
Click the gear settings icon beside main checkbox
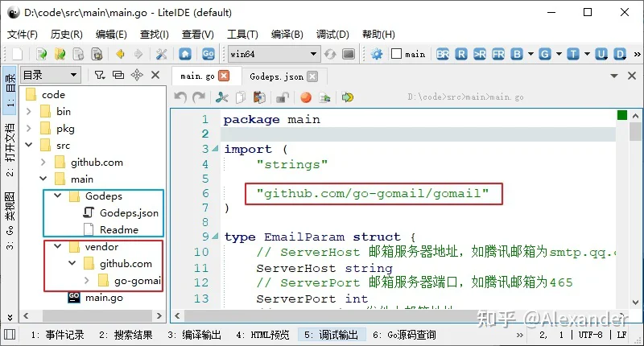tap(377, 54)
